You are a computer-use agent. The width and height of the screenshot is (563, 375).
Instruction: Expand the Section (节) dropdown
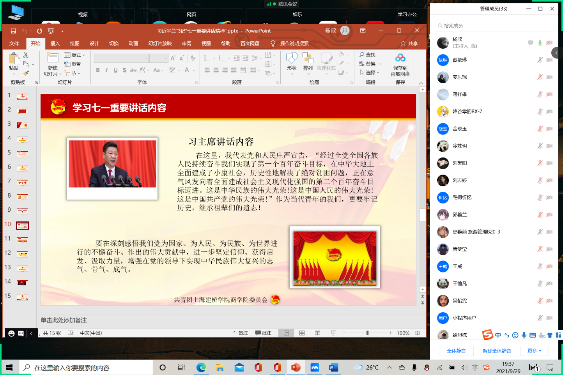pyautogui.click(x=73, y=73)
